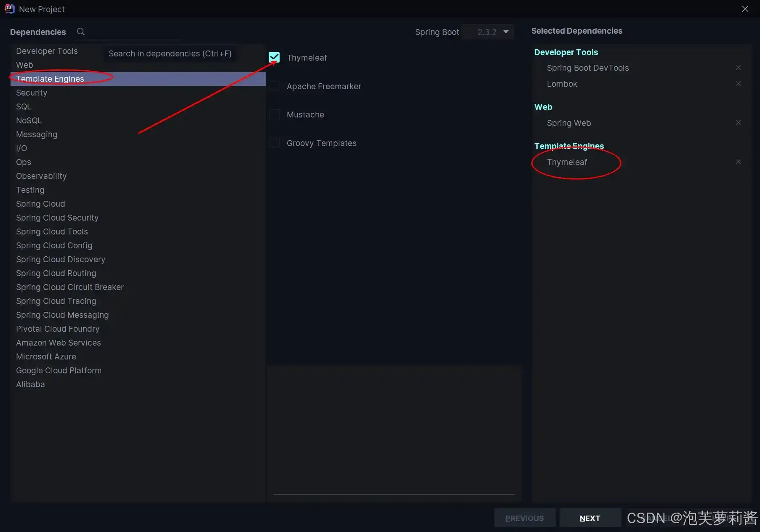Remove Spring Boot DevTools from selected dependencies
The width and height of the screenshot is (760, 532).
pyautogui.click(x=738, y=68)
